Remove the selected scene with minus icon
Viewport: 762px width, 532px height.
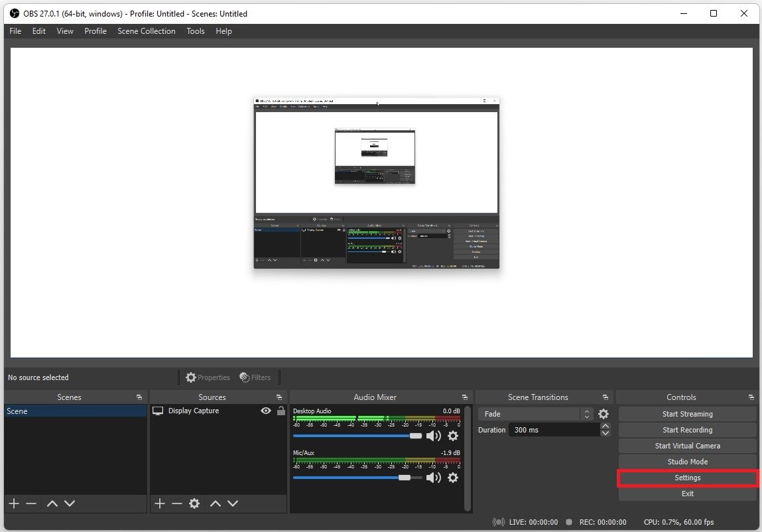coord(31,503)
